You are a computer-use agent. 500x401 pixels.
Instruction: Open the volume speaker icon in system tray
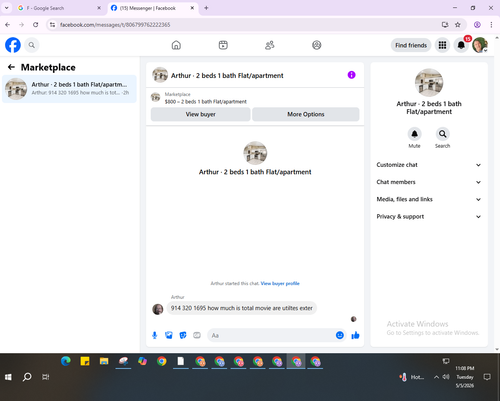click(x=446, y=377)
